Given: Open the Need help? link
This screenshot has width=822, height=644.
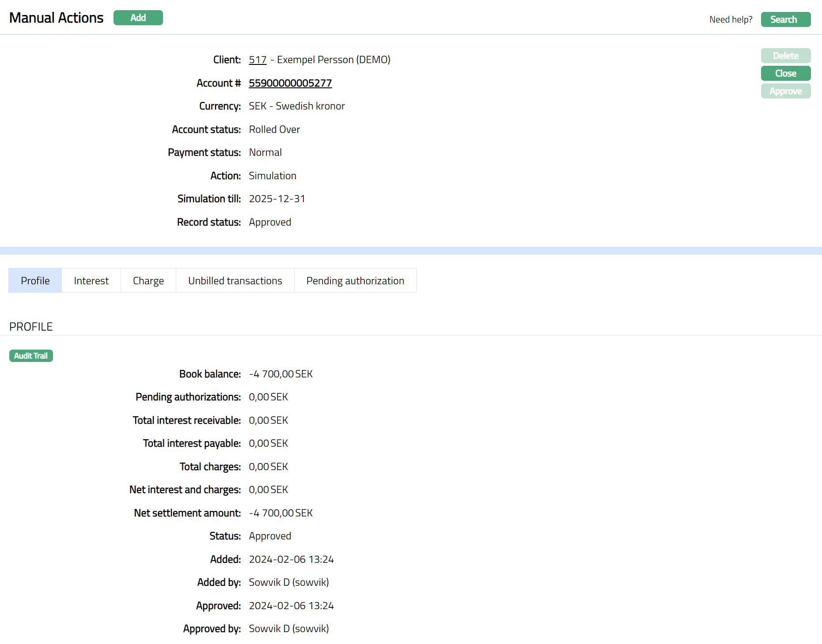Looking at the screenshot, I should point(730,19).
